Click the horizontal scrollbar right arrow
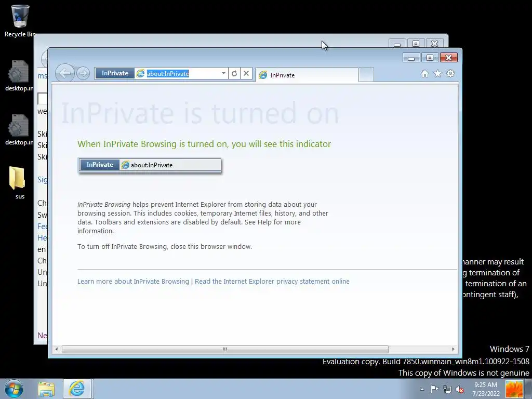 [453, 349]
